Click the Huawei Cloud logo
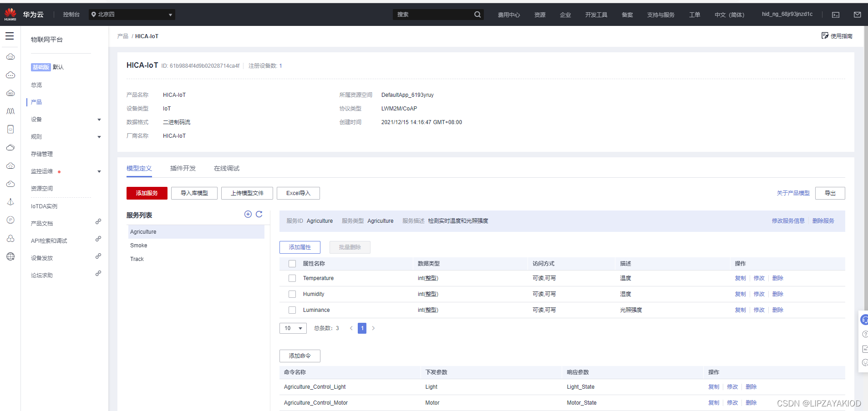 click(x=10, y=14)
